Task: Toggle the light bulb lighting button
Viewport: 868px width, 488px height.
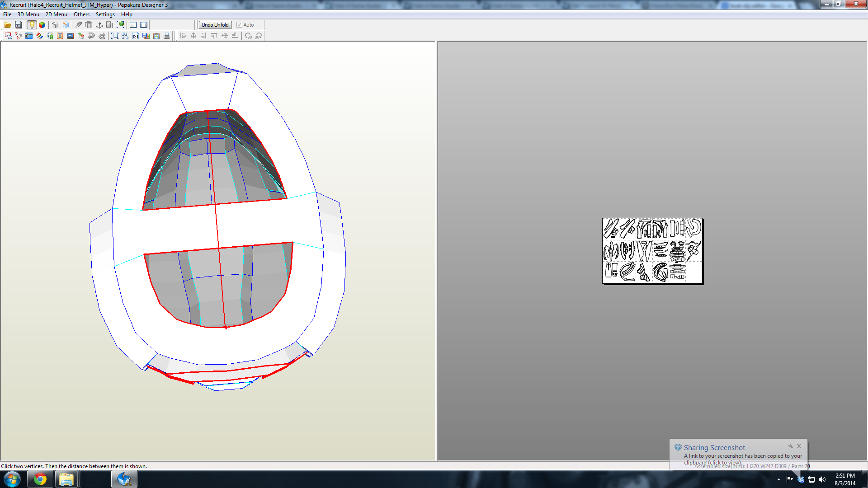Action: [32, 25]
